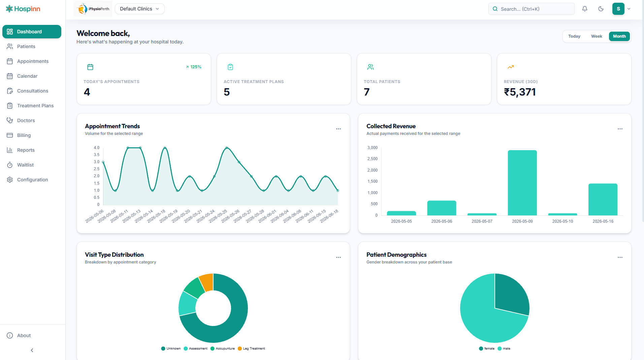The width and height of the screenshot is (644, 360).
Task: Open the Default Clinics dropdown
Action: pos(139,9)
